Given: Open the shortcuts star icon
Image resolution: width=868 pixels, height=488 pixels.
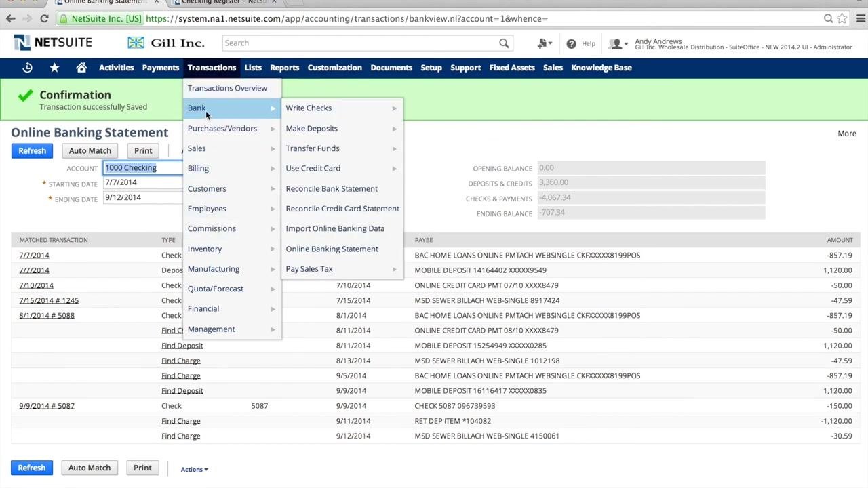Looking at the screenshot, I should [x=54, y=68].
